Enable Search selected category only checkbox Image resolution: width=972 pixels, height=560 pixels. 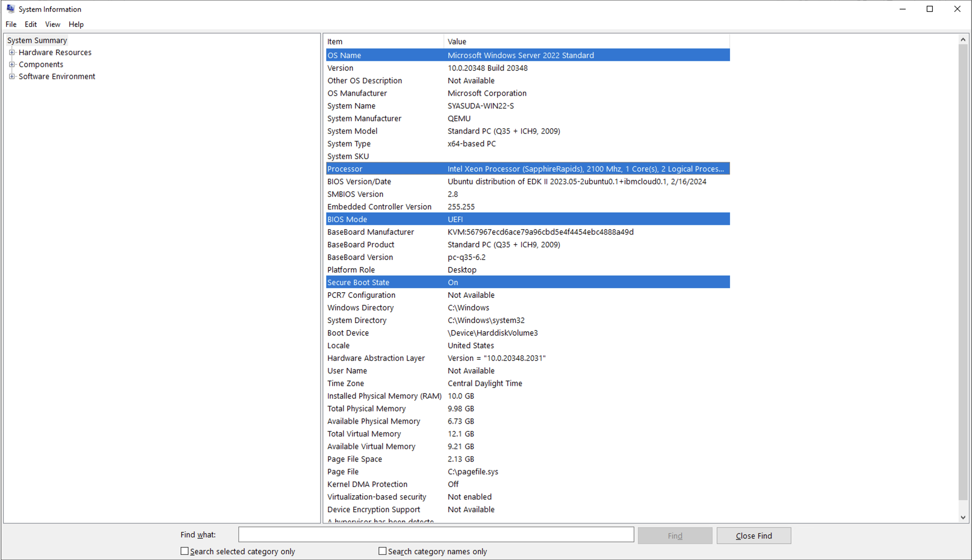pos(185,551)
